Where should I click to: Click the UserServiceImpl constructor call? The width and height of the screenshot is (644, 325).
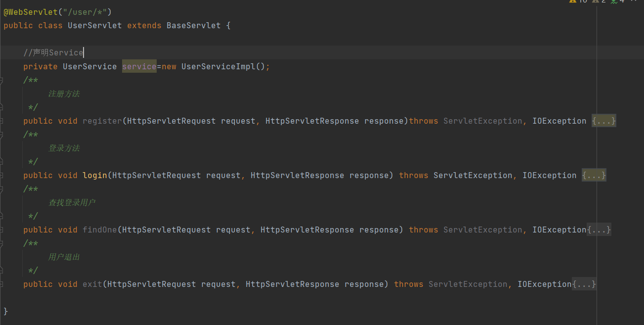pyautogui.click(x=218, y=67)
